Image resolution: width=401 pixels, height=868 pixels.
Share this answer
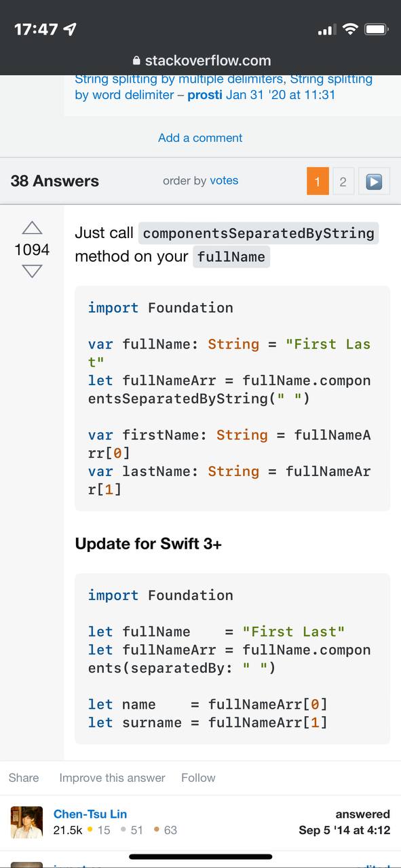pyautogui.click(x=24, y=778)
